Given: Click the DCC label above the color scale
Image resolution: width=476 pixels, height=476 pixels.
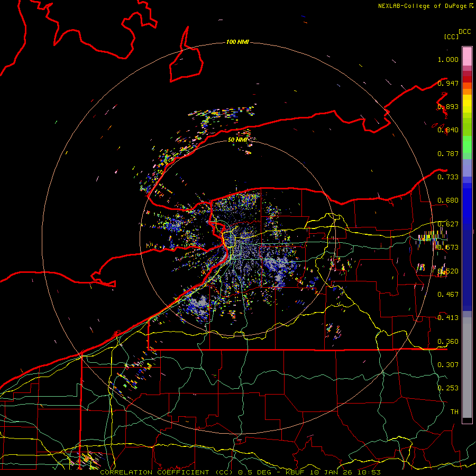Looking at the screenshot, I should (x=465, y=32).
